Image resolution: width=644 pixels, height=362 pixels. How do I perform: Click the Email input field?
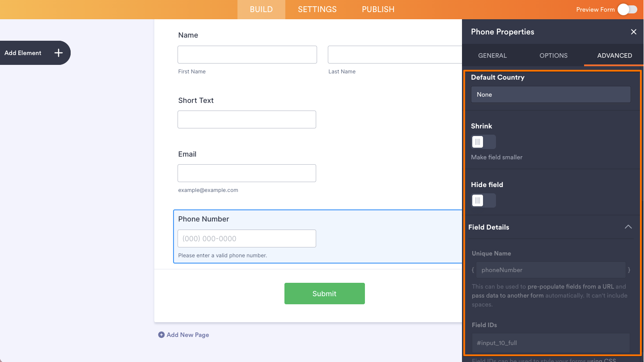pos(247,173)
